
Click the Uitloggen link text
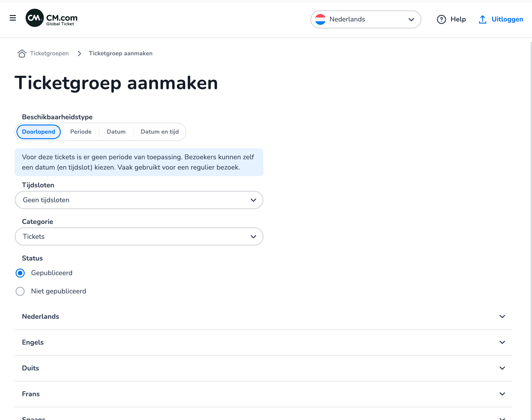click(507, 19)
